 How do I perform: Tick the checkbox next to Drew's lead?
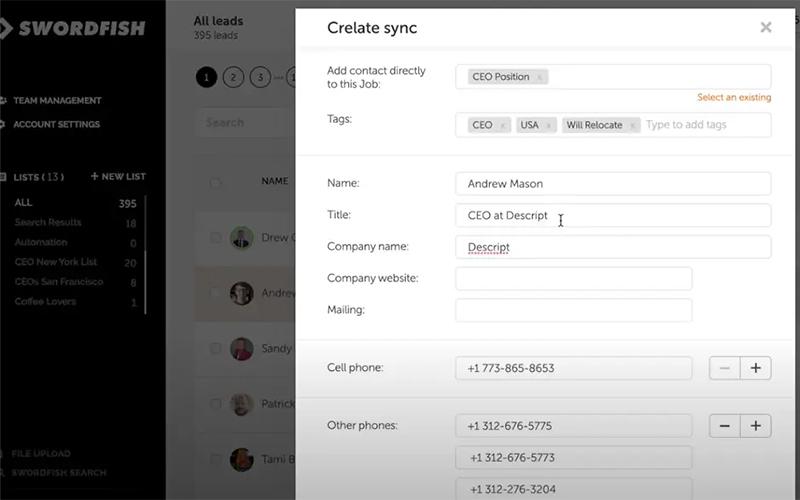pos(216,237)
